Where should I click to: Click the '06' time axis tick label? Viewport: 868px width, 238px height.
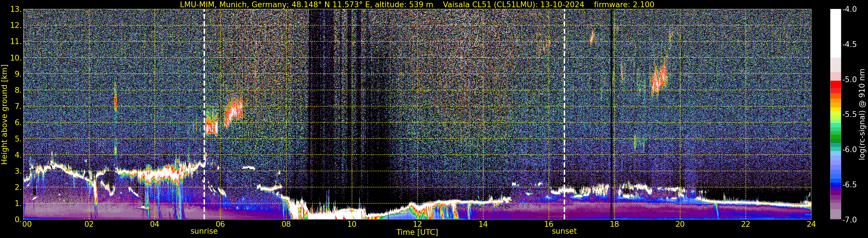(x=220, y=224)
